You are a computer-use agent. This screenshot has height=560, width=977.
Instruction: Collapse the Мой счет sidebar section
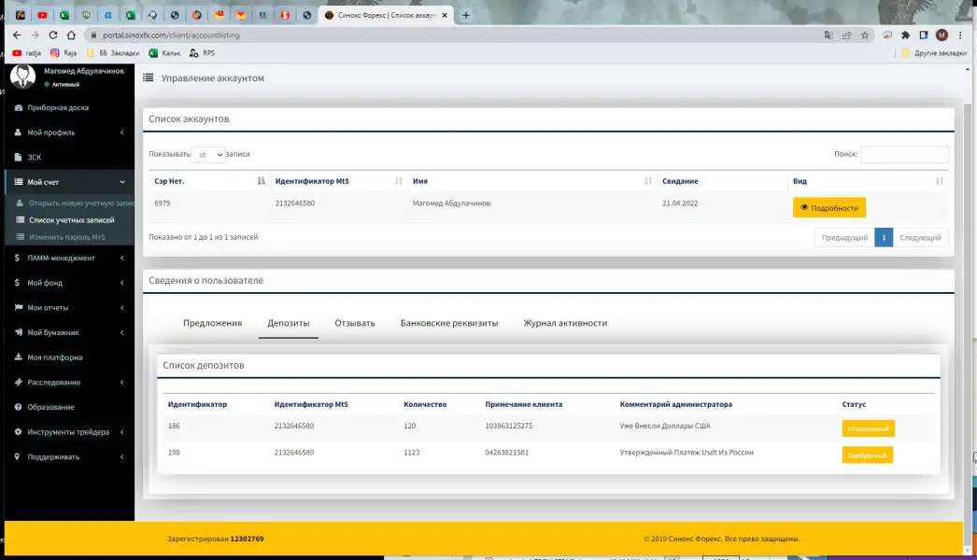[x=67, y=182]
